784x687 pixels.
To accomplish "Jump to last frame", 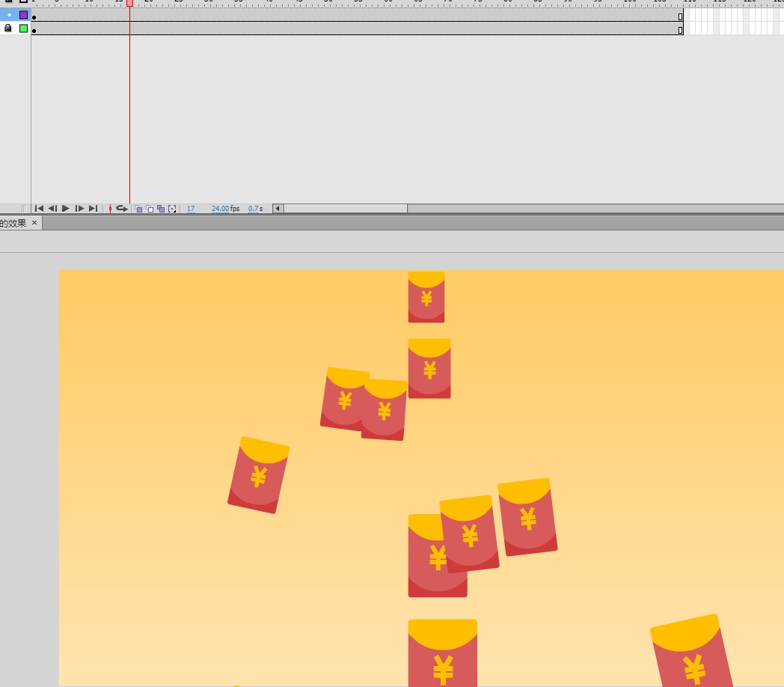I will (91, 208).
